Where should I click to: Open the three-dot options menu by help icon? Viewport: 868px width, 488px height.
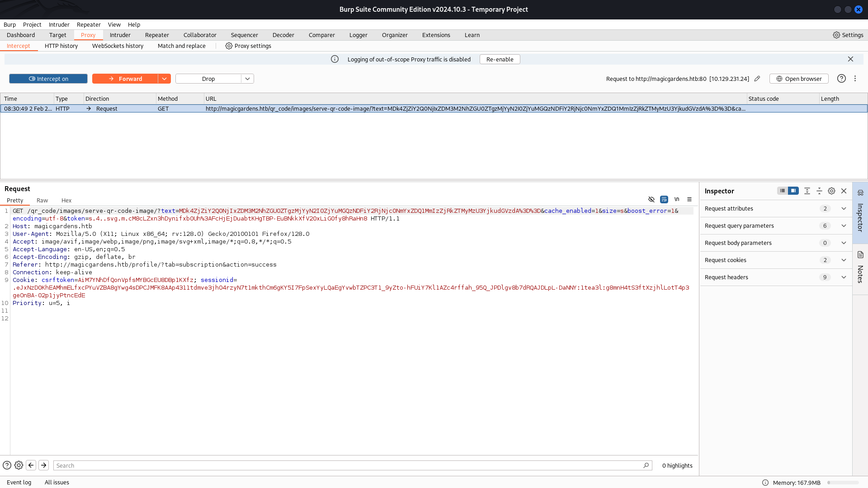[x=855, y=79]
